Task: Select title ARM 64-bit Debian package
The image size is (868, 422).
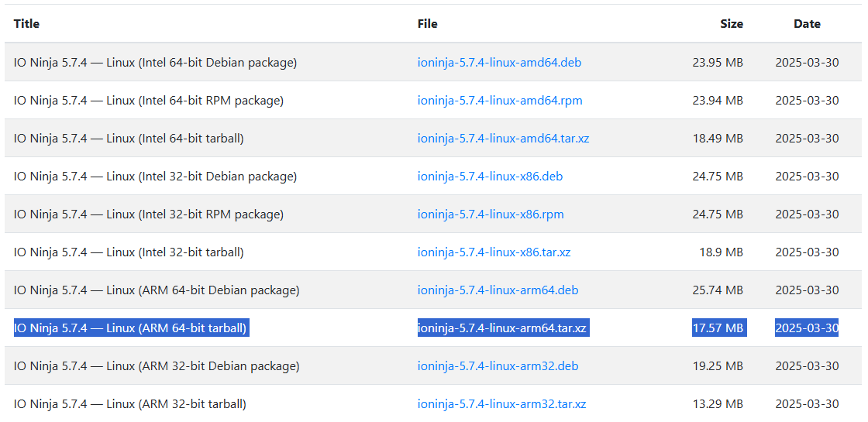Action: (x=157, y=290)
